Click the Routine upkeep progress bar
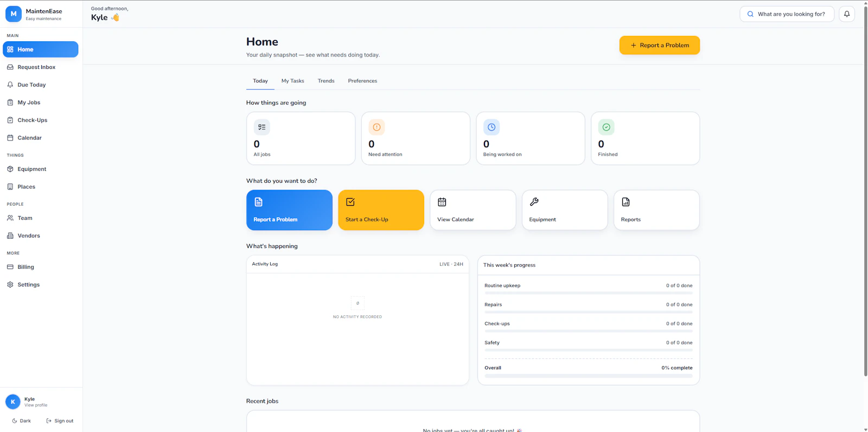Screen dimensions: 868x432 tap(589, 293)
